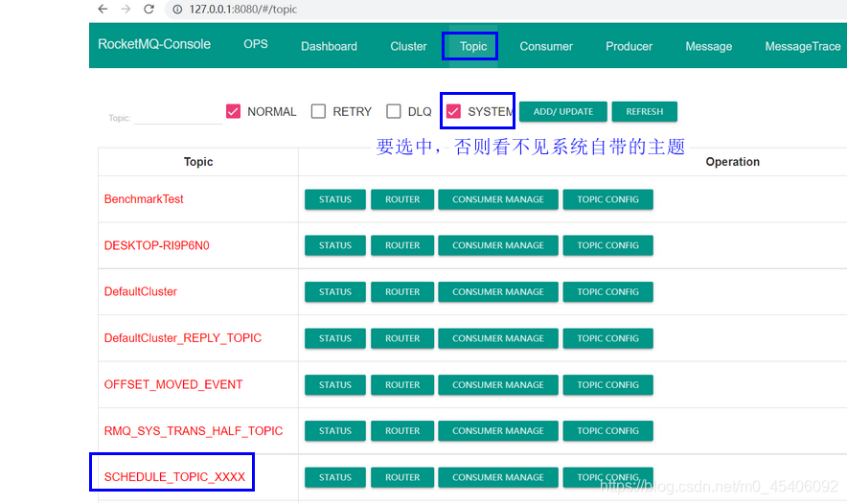
Task: Click the RMQ_SYS_TRANS_HALF_TOPIC name
Action: pyautogui.click(x=194, y=431)
